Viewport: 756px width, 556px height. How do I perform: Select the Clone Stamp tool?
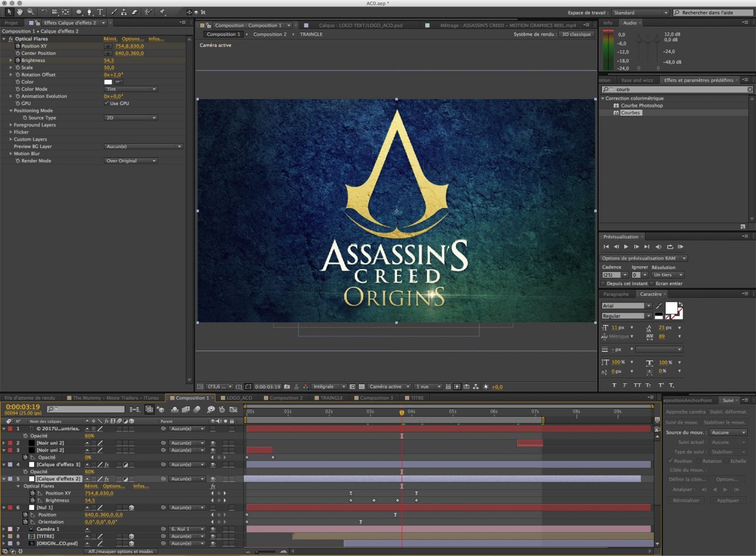point(124,12)
